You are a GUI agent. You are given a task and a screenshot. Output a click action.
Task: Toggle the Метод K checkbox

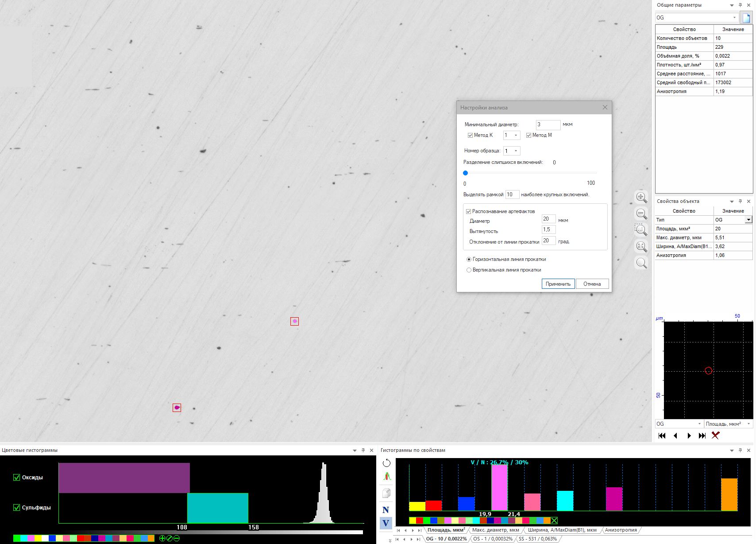coord(470,136)
